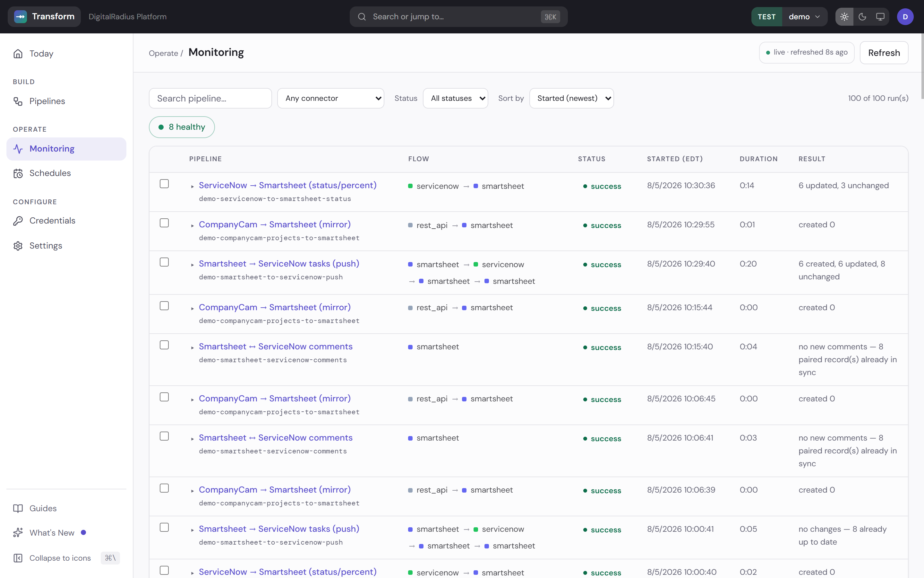Click the 8 healthy filter chip
924x578 pixels.
[x=182, y=127]
